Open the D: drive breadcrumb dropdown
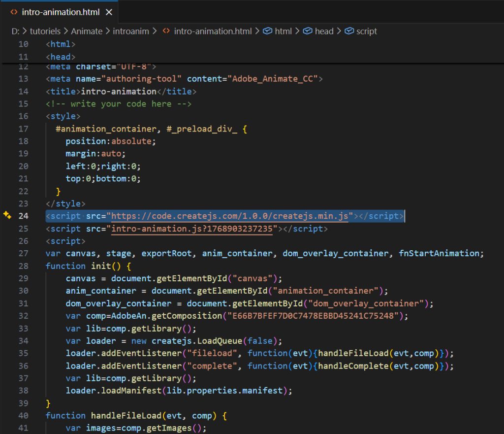This screenshot has width=504, height=434. (15, 31)
